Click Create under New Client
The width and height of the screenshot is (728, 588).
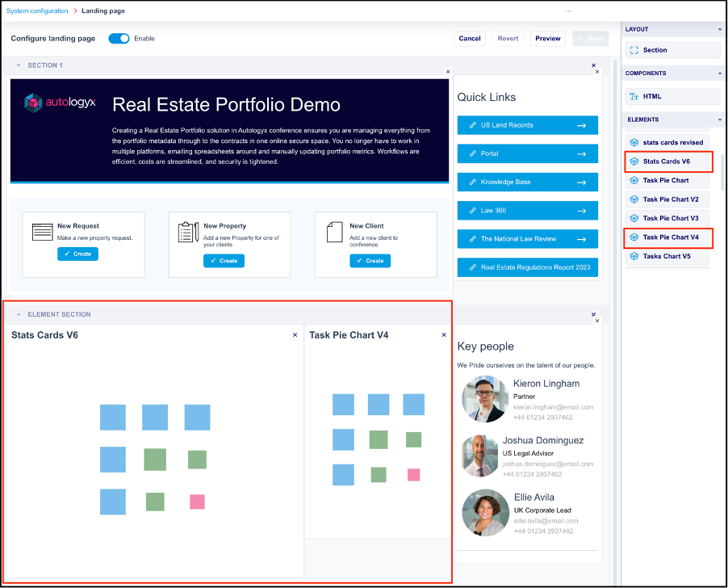click(370, 261)
